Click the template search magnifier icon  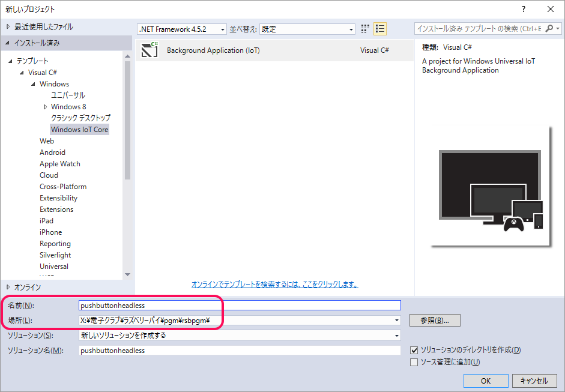pos(549,29)
